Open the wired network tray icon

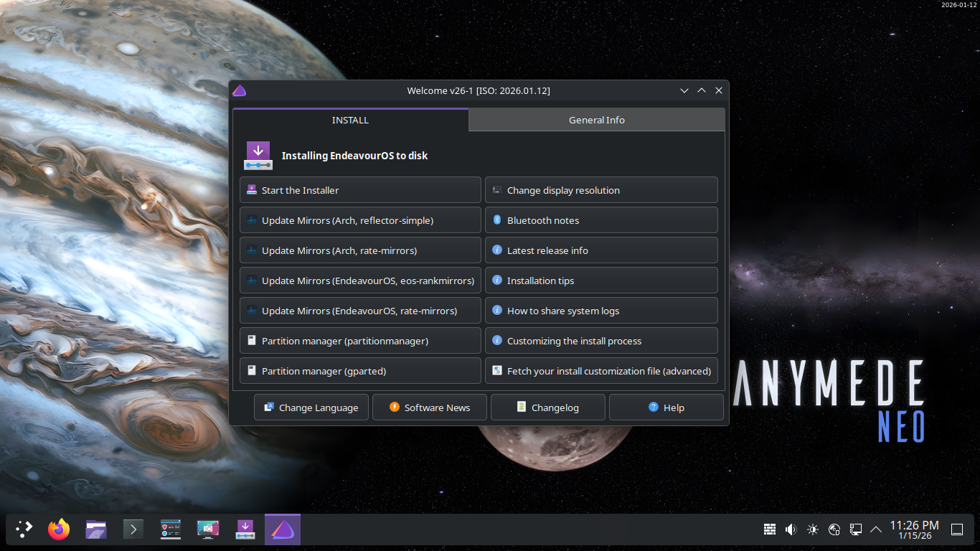856,529
